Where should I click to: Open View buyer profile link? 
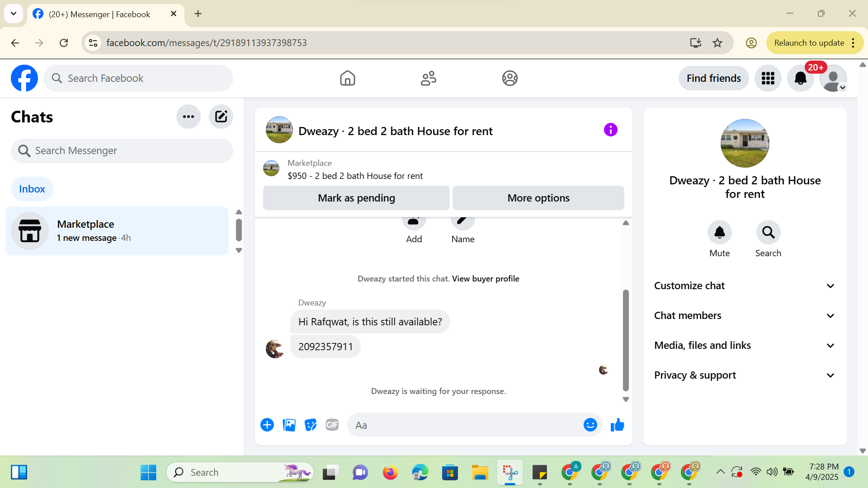tap(486, 279)
